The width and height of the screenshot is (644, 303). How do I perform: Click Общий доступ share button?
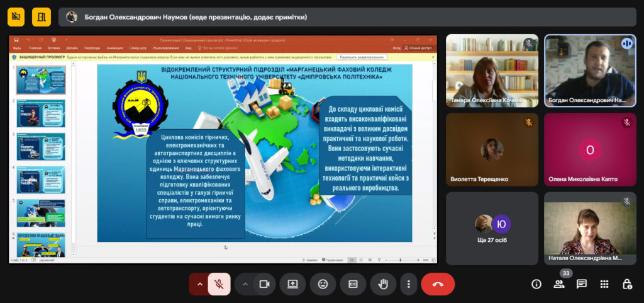tap(418, 48)
